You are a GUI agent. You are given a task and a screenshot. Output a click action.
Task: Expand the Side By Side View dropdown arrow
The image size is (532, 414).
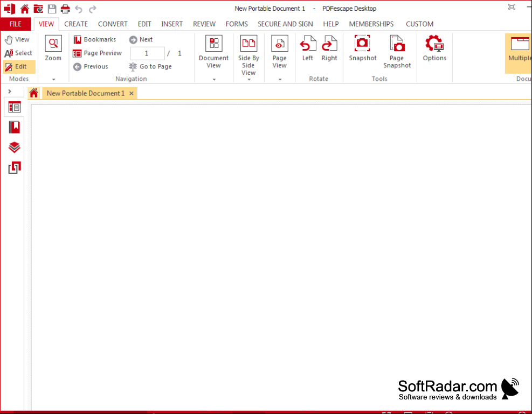click(248, 79)
